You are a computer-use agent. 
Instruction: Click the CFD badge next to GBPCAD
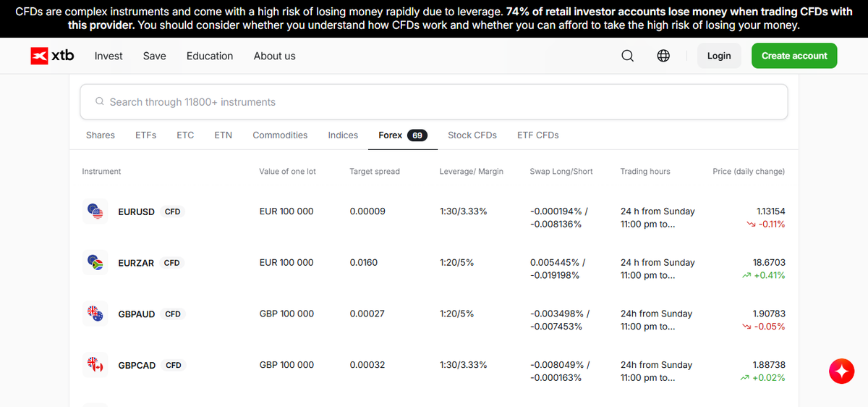(x=174, y=366)
